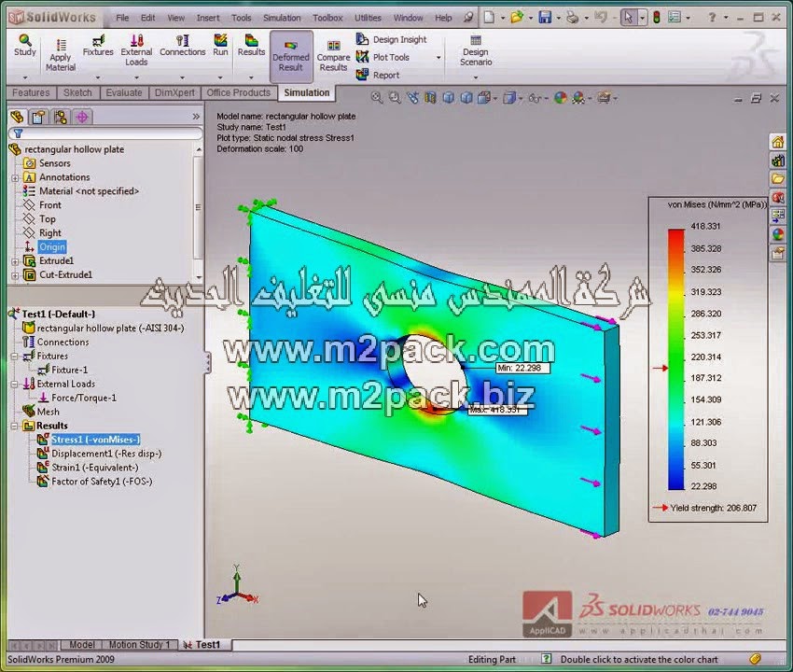Click the Max: 418.331 probe label

(x=497, y=410)
